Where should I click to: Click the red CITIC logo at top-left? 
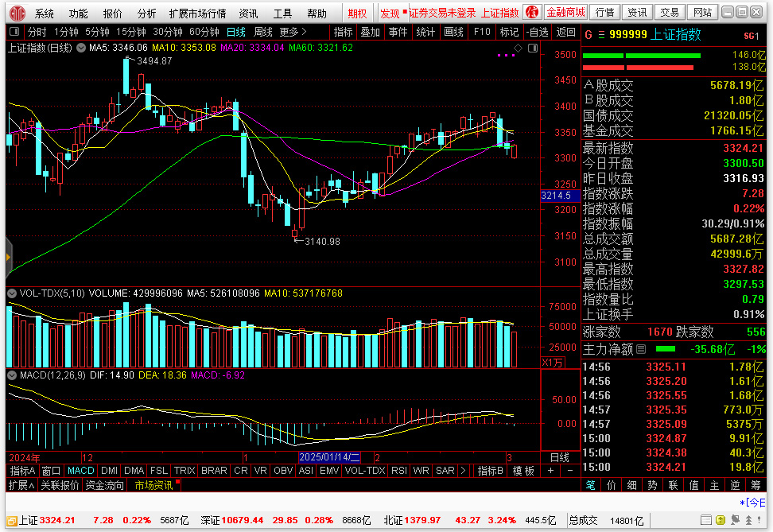pos(17,13)
